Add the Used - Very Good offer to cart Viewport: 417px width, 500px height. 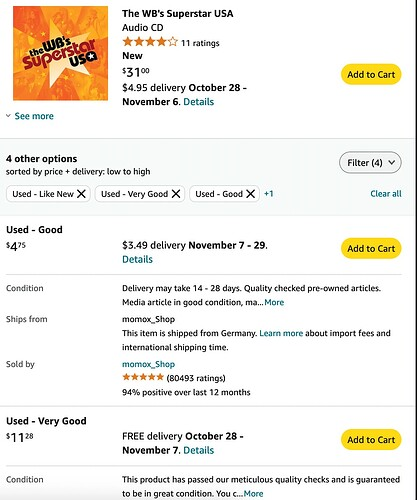(x=371, y=440)
